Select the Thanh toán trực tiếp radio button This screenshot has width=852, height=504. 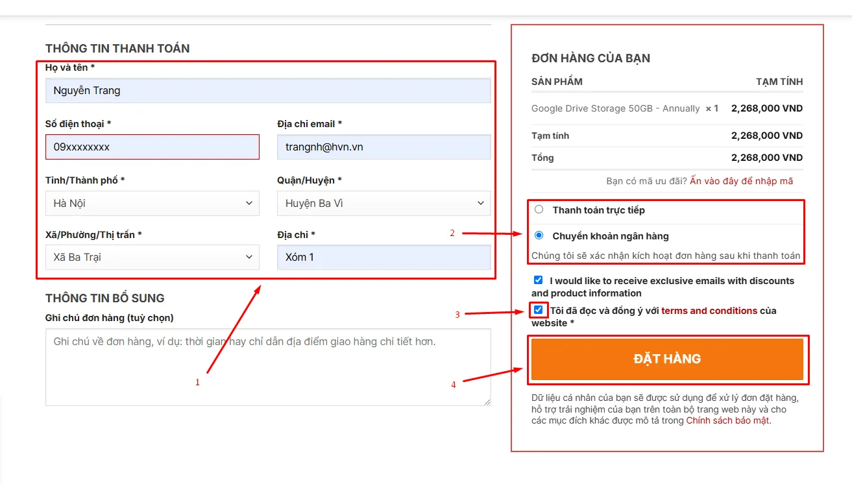pos(539,210)
